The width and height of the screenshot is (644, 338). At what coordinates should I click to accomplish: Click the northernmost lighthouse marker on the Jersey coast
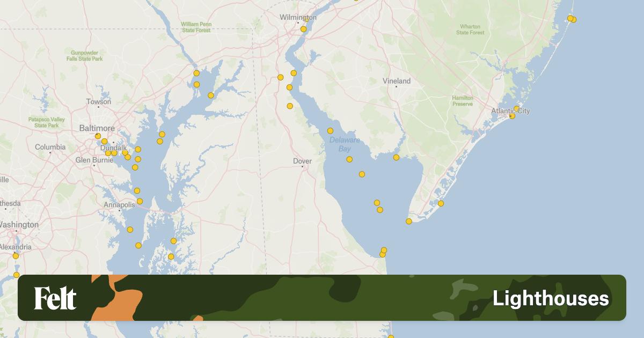[570, 18]
